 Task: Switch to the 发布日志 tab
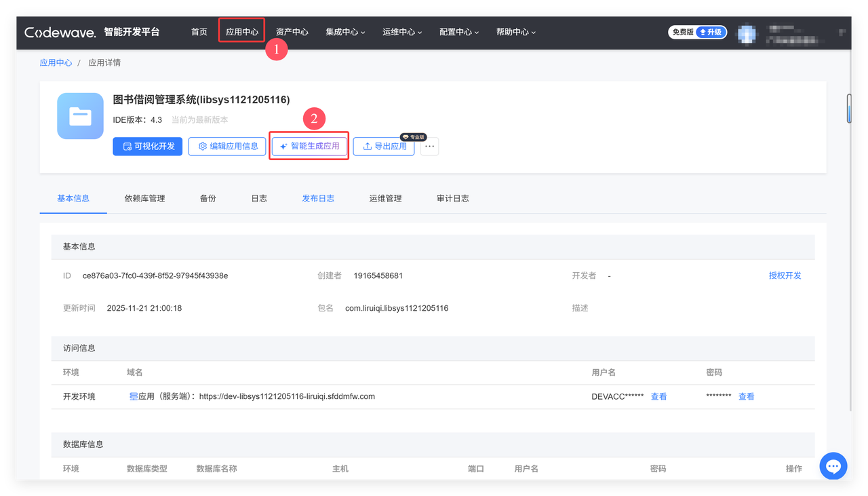pyautogui.click(x=318, y=198)
